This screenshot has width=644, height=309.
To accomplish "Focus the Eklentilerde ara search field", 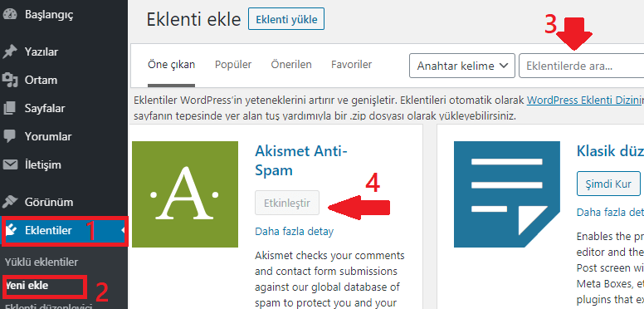I will tap(582, 66).
